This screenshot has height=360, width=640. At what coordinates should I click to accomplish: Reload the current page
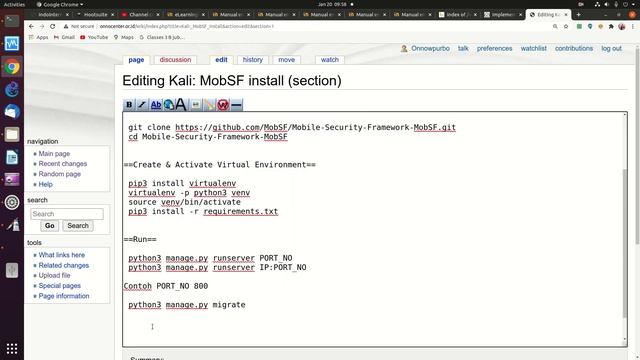[x=53, y=26]
